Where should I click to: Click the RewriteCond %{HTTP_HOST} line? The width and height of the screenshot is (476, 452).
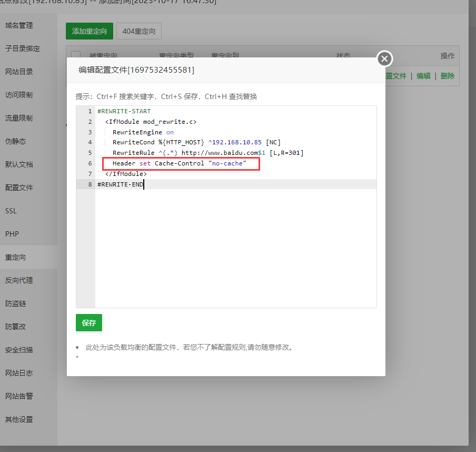point(196,142)
